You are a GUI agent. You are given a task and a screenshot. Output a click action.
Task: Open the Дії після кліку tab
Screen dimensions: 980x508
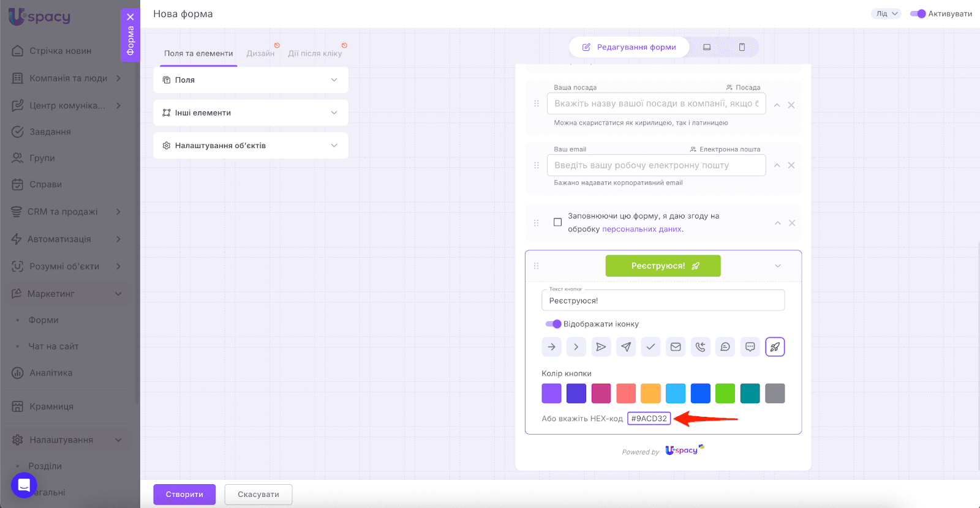[315, 53]
